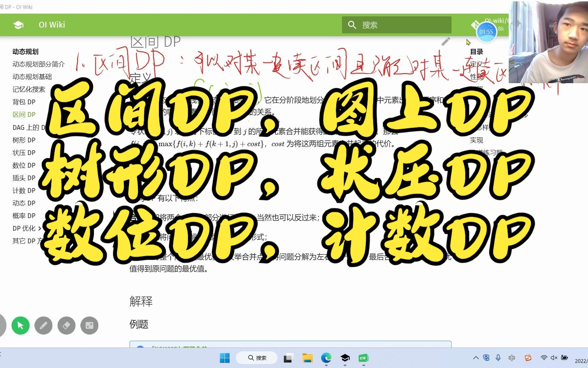The width and height of the screenshot is (588, 368).
Task: Open 动态 DP in the sidebar
Action: click(x=24, y=203)
